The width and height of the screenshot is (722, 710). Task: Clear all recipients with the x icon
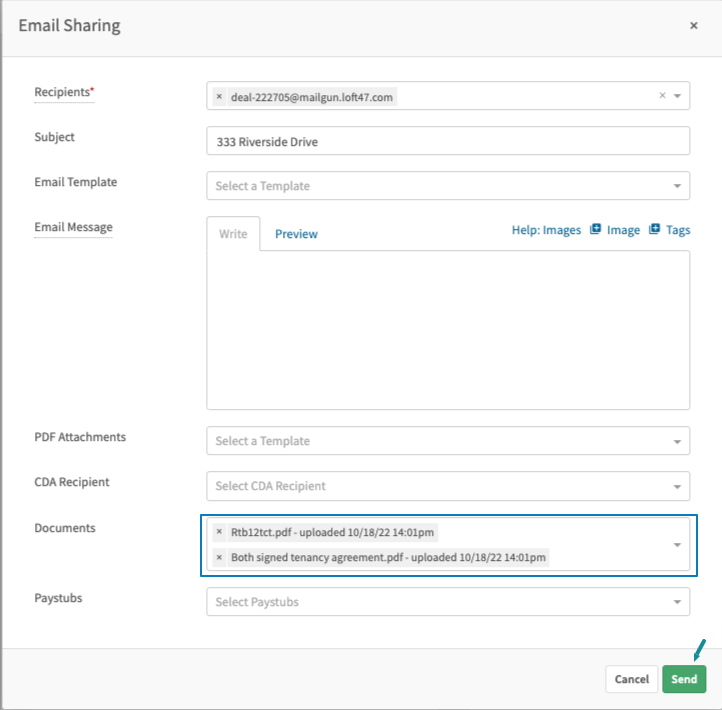[662, 95]
